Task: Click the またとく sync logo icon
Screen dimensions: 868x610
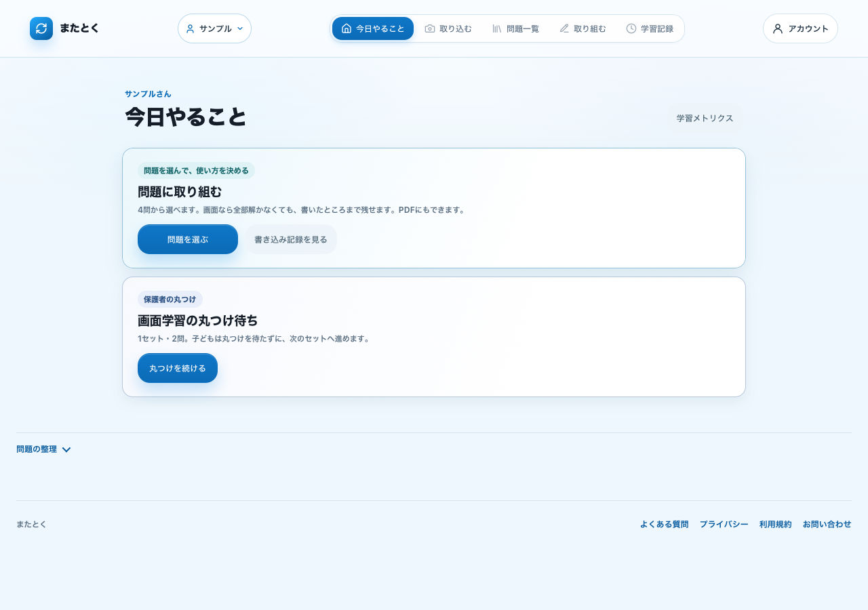Action: click(41, 28)
